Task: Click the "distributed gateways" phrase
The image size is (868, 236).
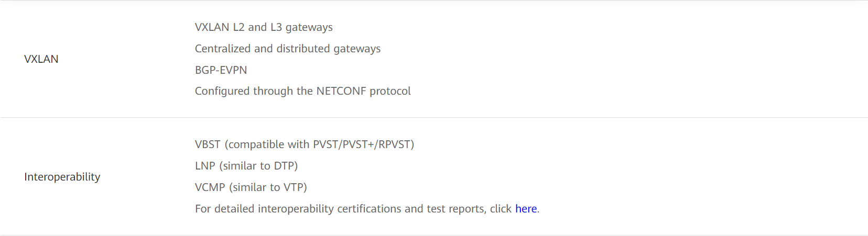Action: click(x=328, y=49)
